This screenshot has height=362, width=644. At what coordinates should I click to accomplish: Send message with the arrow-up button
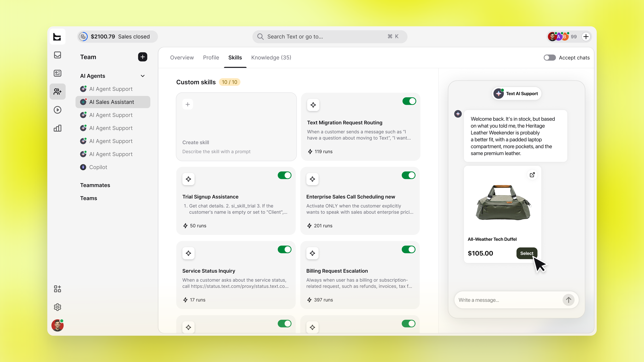569,300
